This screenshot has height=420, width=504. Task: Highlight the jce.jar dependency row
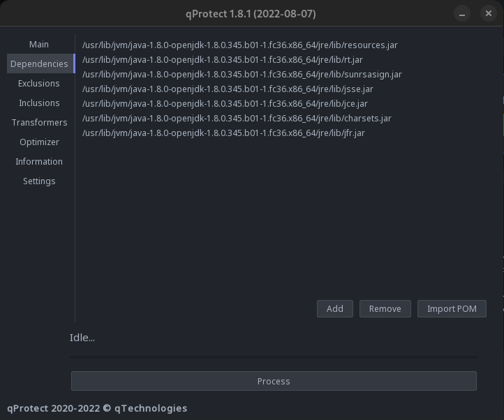(225, 103)
